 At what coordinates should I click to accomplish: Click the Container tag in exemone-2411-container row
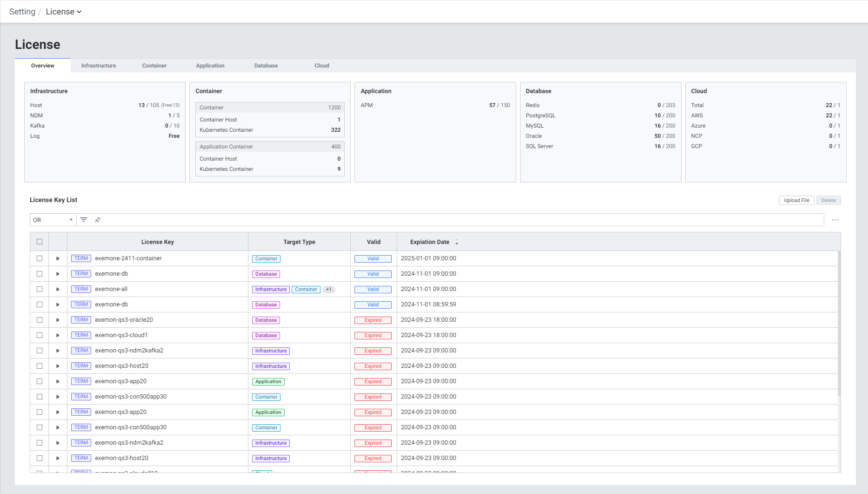[x=266, y=258]
